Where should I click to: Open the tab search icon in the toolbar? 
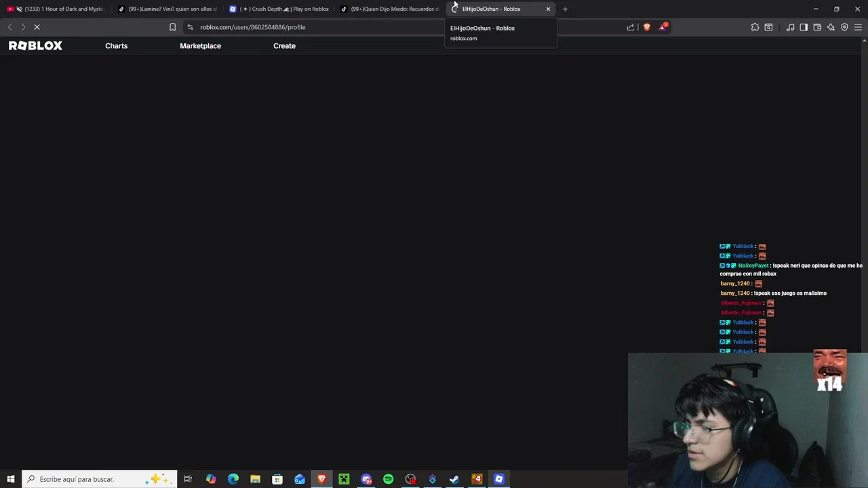768,27
